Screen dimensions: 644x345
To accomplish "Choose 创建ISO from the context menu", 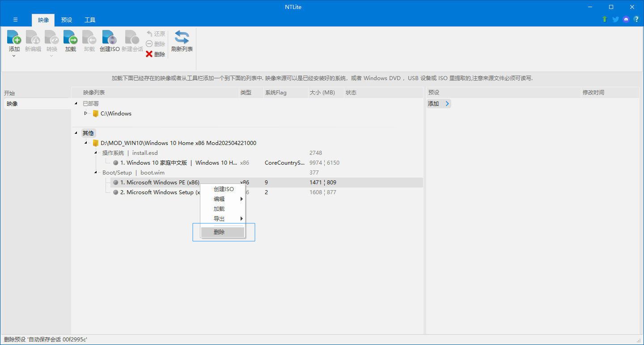I will (x=223, y=189).
